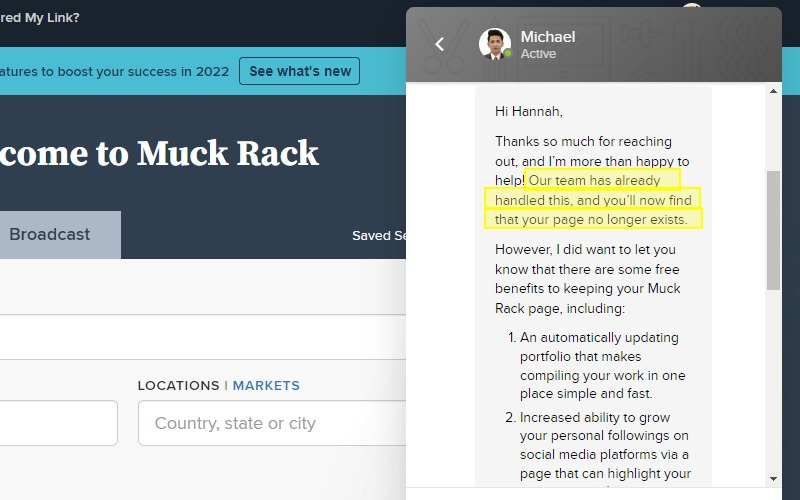Click the input field left of Locations
The width and height of the screenshot is (800, 500).
click(59, 423)
